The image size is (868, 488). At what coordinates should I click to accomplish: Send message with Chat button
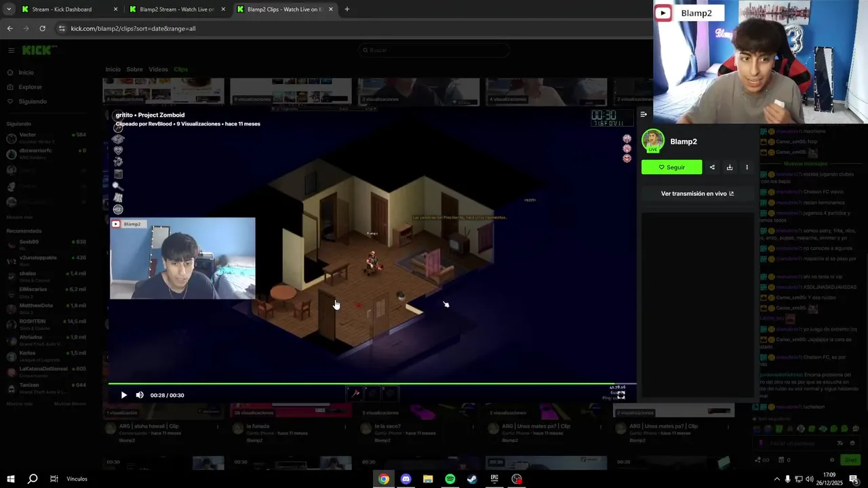tap(851, 460)
